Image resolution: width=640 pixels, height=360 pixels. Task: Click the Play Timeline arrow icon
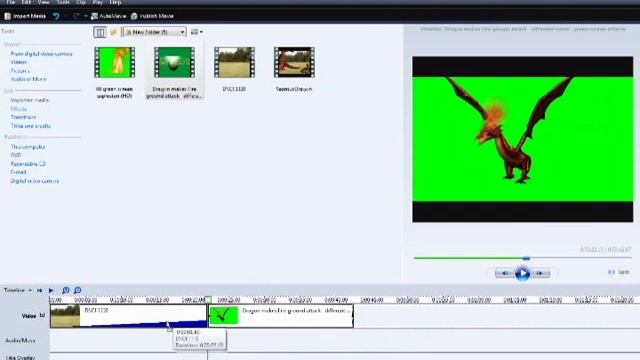click(x=51, y=290)
